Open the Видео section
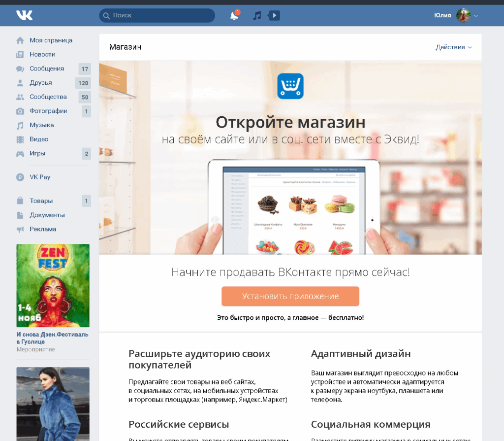This screenshot has height=441, width=504. tap(32, 139)
